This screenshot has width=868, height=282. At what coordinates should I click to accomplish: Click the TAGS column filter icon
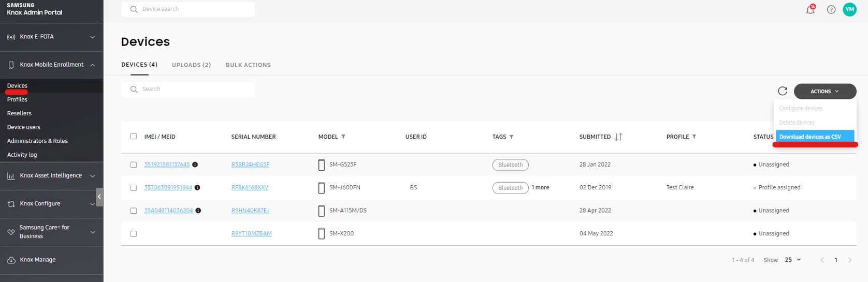[x=511, y=137]
